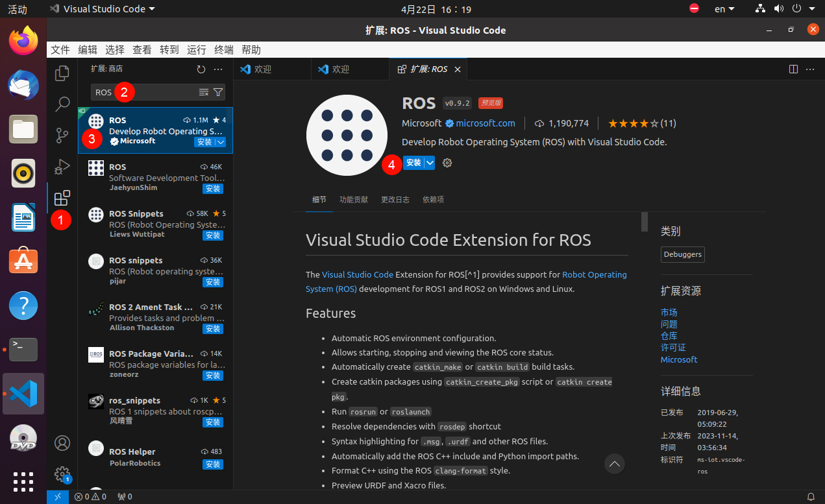The image size is (825, 504).
Task: Click the ms-iot.vscode-ros identifier text
Action: coord(721,465)
